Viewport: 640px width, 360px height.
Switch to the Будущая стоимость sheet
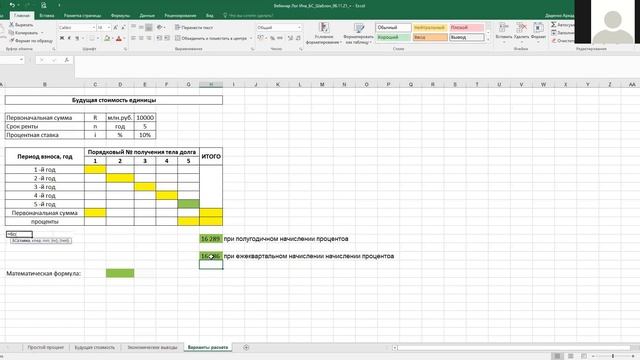point(95,347)
